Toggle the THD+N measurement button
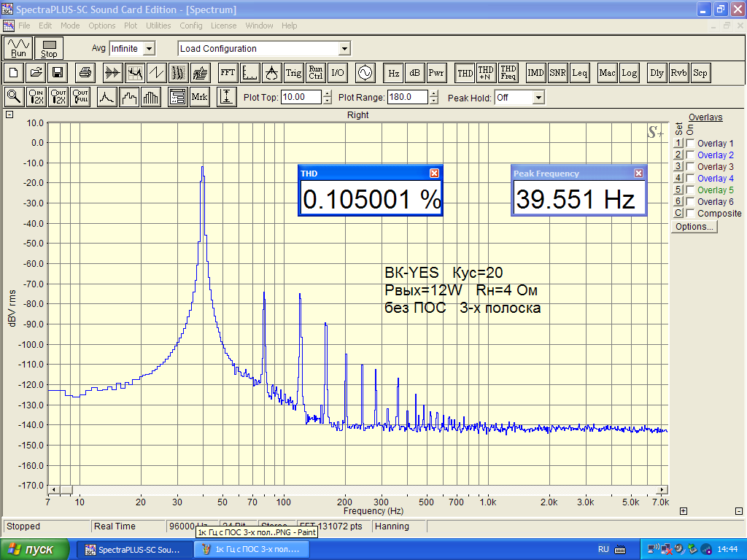This screenshot has width=747, height=560. pos(486,73)
